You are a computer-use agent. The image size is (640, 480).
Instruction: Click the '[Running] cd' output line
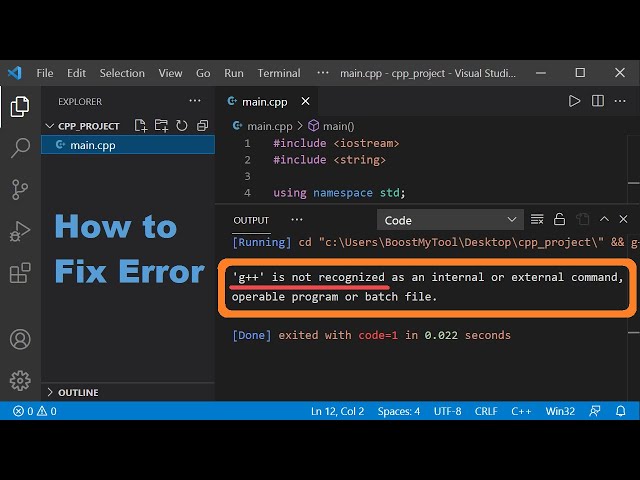click(x=436, y=242)
